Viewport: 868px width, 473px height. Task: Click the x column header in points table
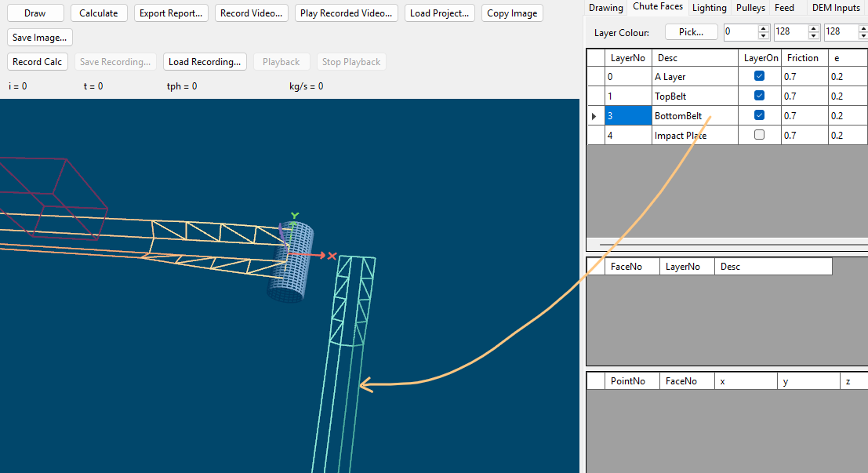click(746, 381)
